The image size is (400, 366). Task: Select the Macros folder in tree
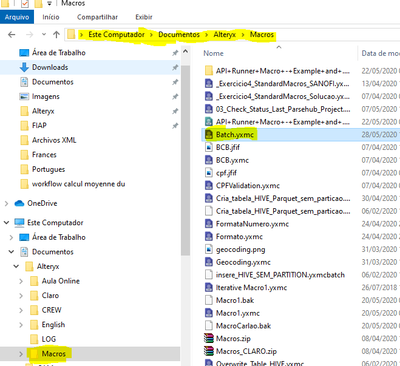point(54,354)
